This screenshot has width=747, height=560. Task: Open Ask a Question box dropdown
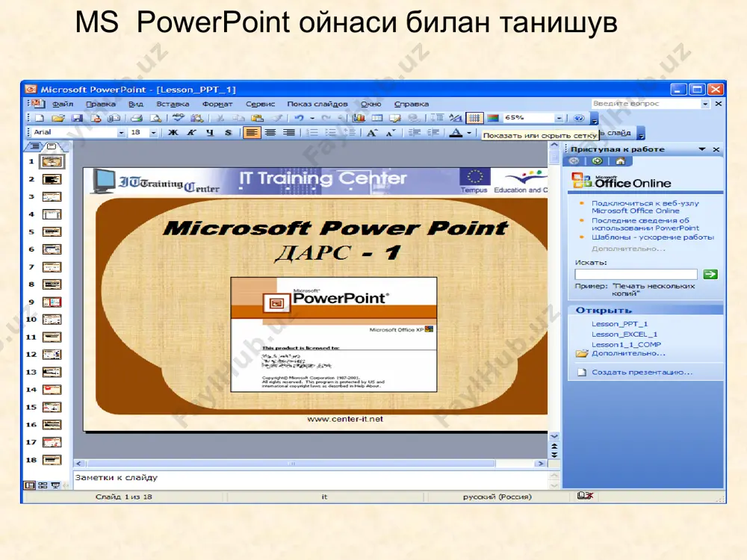[x=705, y=104]
